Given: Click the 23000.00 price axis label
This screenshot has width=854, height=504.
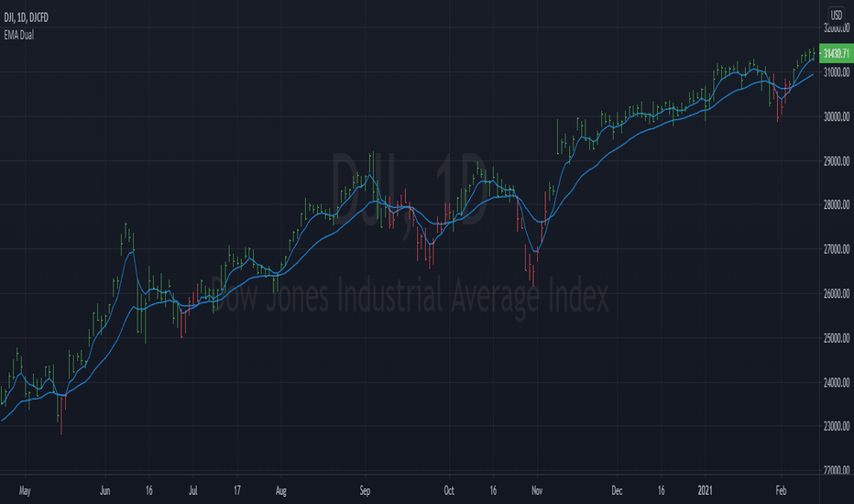Looking at the screenshot, I should pos(837,426).
